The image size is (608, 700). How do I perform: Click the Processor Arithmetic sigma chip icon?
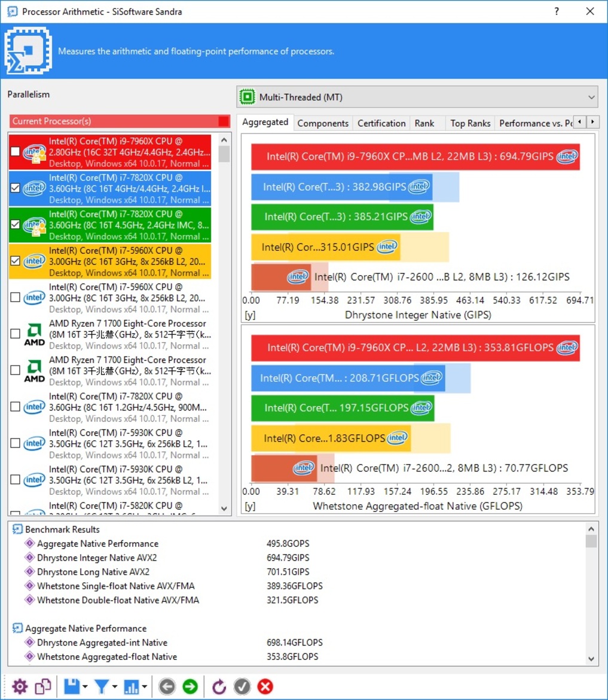pyautogui.click(x=29, y=50)
